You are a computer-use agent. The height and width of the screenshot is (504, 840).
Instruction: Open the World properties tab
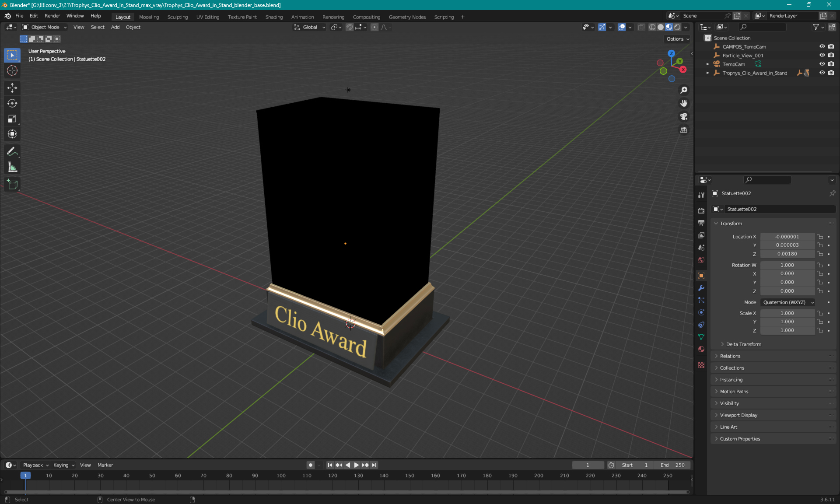point(701,260)
